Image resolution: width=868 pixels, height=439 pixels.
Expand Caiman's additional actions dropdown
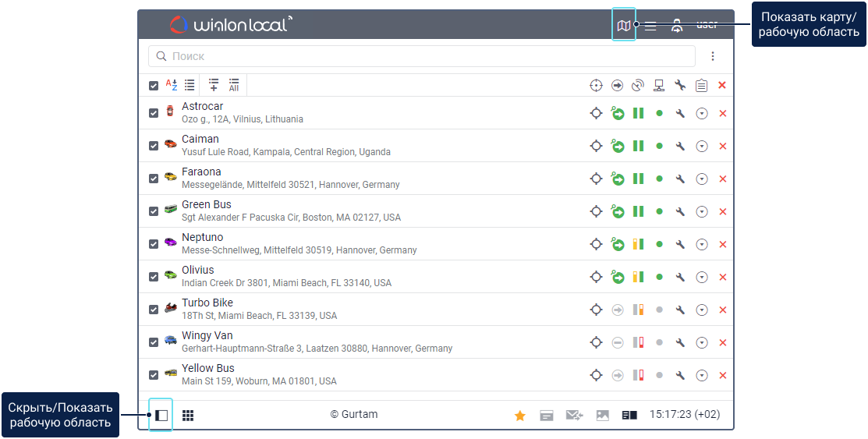(702, 146)
